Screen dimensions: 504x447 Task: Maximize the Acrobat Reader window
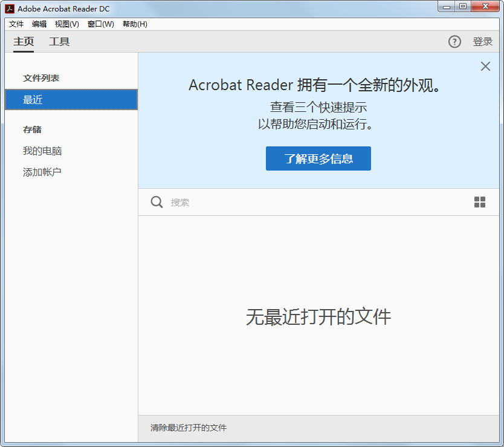[x=463, y=7]
